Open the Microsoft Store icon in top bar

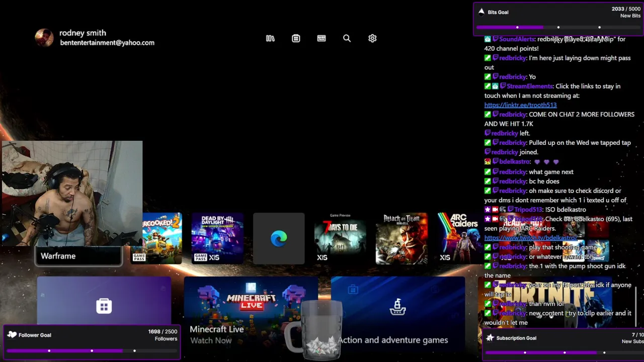(296, 38)
